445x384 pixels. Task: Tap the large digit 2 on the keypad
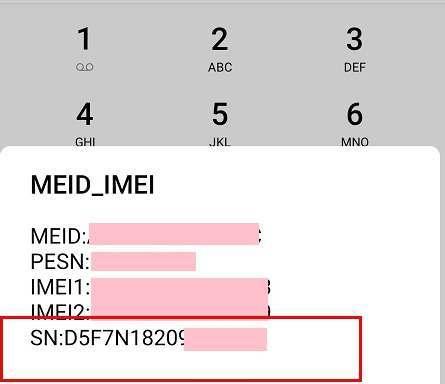tap(220, 39)
